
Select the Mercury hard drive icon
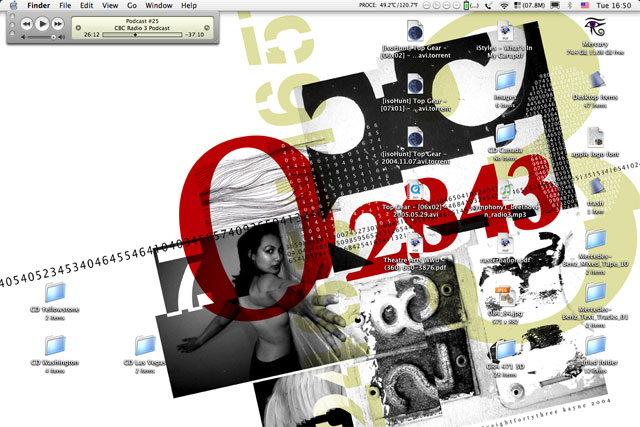coord(595,27)
